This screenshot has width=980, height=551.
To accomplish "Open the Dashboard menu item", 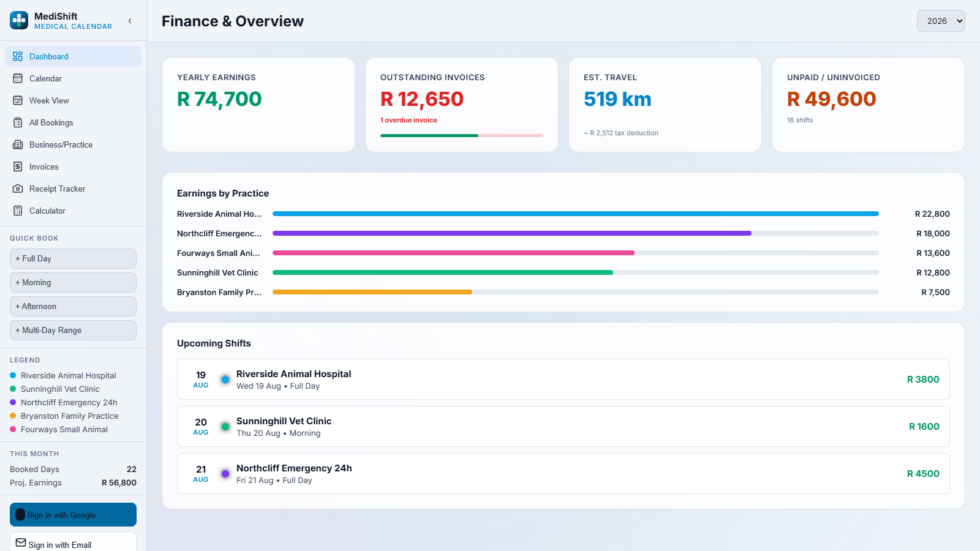I will click(73, 56).
